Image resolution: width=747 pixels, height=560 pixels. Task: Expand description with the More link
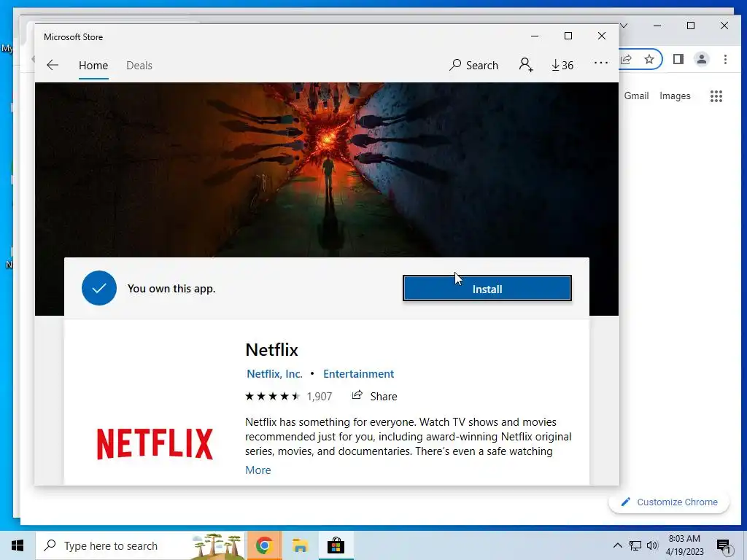click(258, 470)
